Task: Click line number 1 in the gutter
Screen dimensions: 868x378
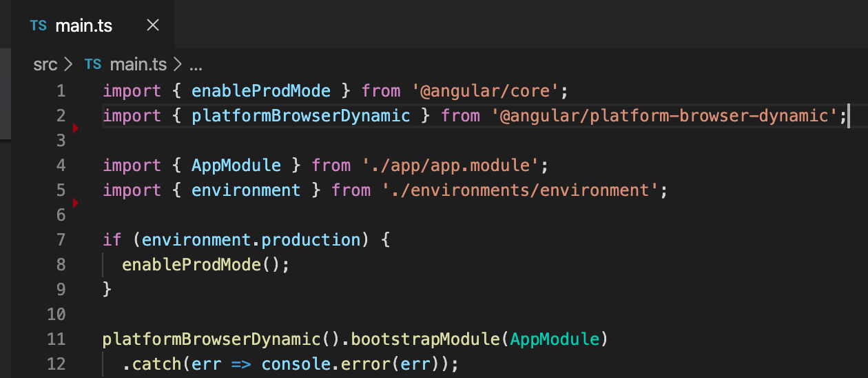Action: [x=61, y=91]
